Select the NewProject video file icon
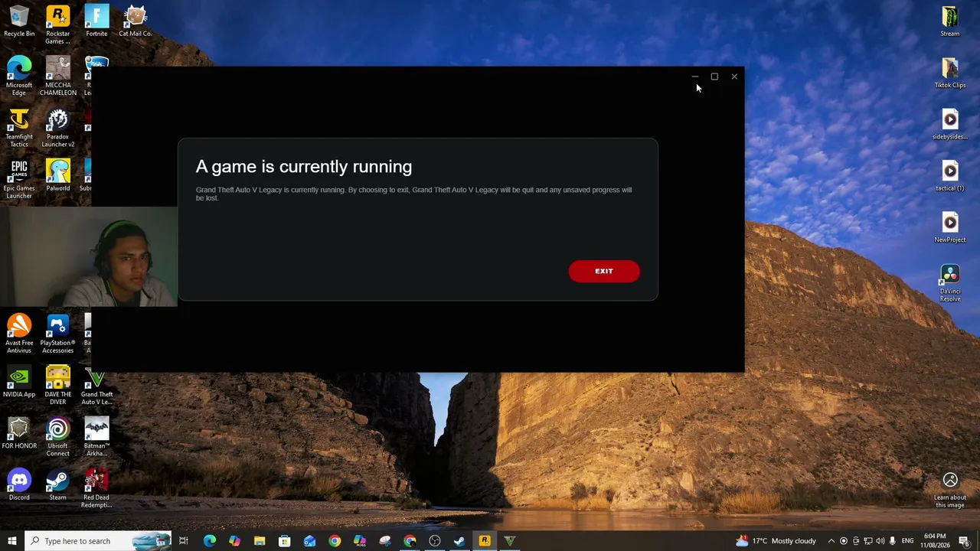980x551 pixels. pyautogui.click(x=950, y=227)
